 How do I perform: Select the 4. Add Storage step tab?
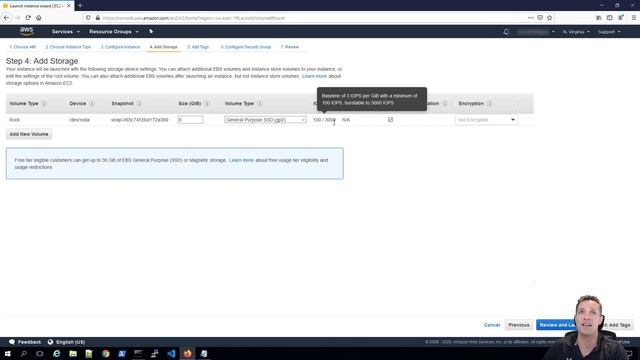click(x=163, y=47)
